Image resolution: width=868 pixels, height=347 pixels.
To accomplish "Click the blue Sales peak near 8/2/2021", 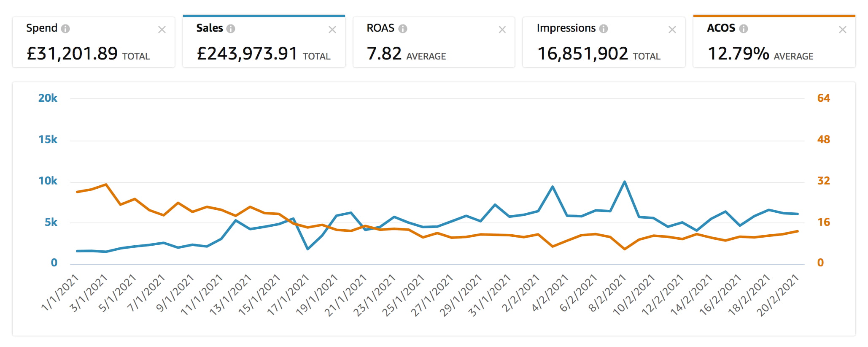I will coord(625,182).
